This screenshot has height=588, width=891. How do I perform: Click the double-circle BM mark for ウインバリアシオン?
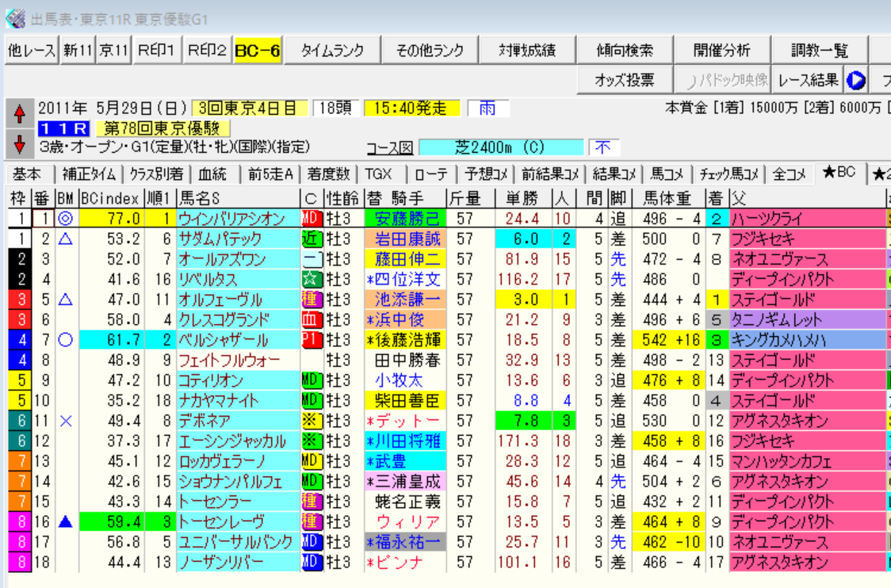click(x=66, y=219)
